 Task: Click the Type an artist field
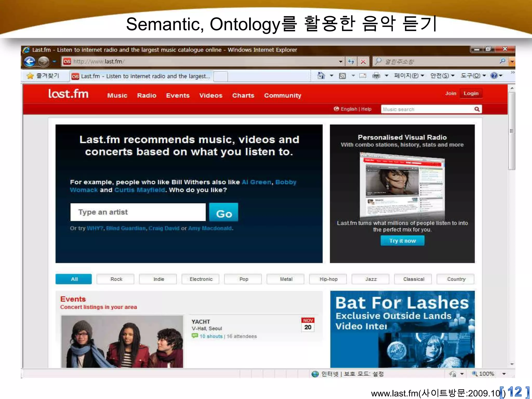(138, 212)
